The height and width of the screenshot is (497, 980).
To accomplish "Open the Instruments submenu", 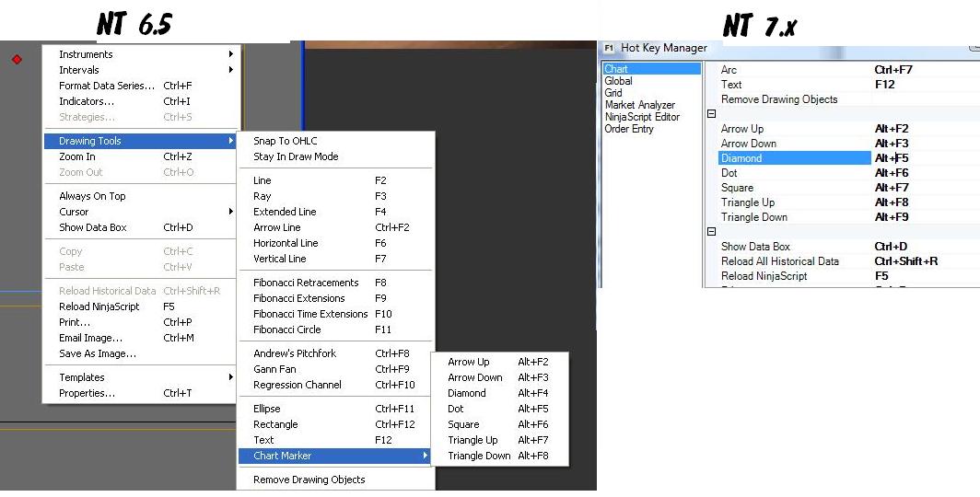I will [143, 54].
